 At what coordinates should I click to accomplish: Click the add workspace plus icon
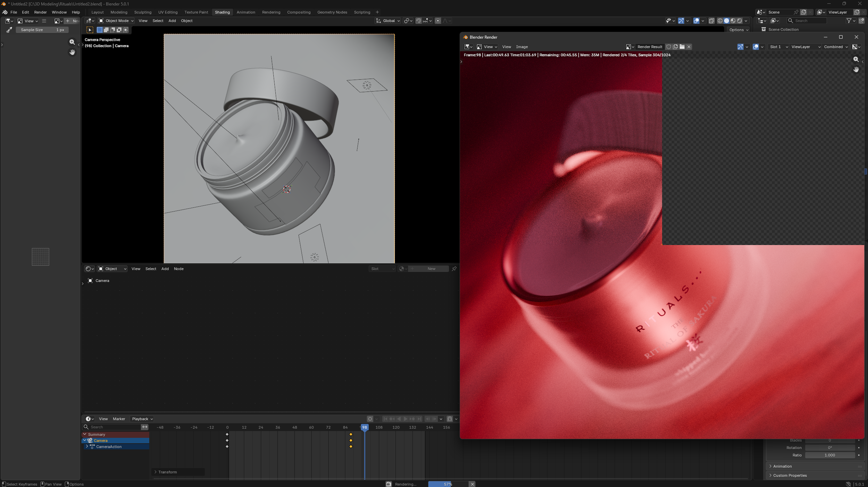377,12
